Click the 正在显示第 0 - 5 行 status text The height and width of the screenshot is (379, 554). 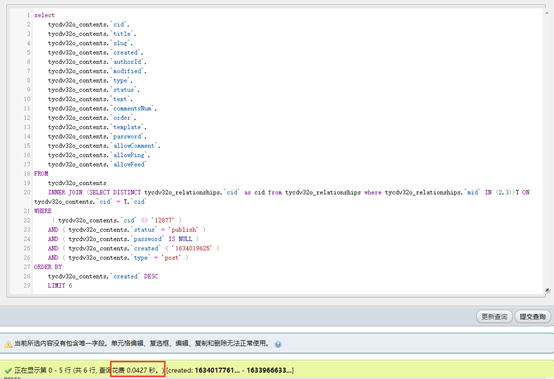click(42, 370)
